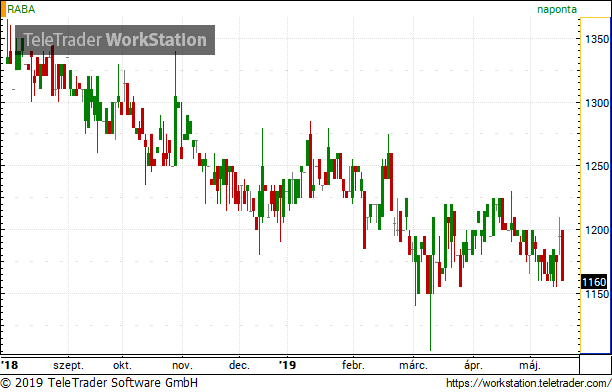Image resolution: width=612 pixels, height=392 pixels.
Task: Click the 1300 price axis label
Action: coord(597,103)
